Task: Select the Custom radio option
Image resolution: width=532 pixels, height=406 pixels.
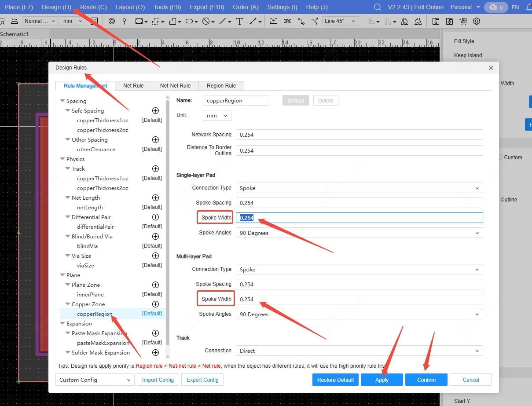Action: point(500,157)
